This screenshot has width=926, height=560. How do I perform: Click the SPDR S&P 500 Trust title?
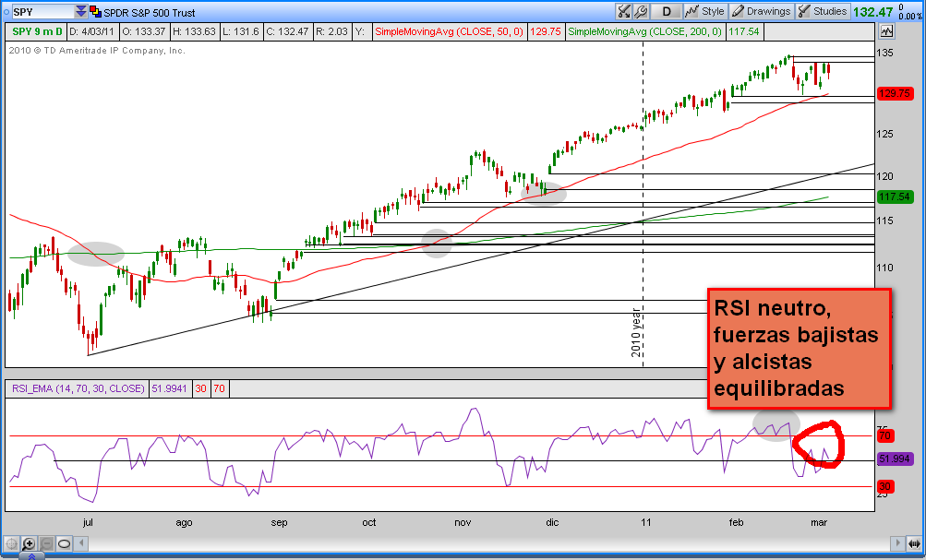(x=150, y=12)
